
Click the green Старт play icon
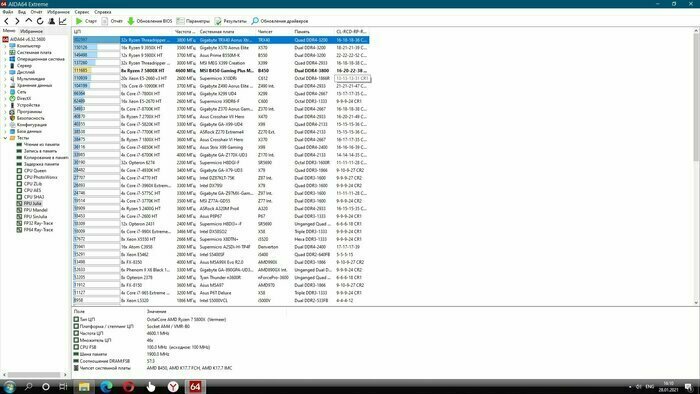point(79,21)
